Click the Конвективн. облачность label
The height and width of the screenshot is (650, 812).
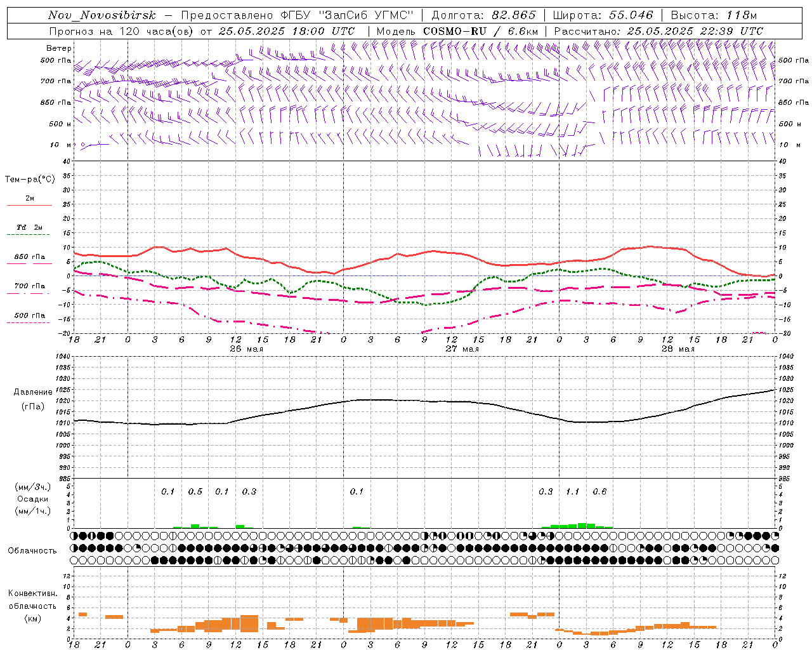point(33,599)
